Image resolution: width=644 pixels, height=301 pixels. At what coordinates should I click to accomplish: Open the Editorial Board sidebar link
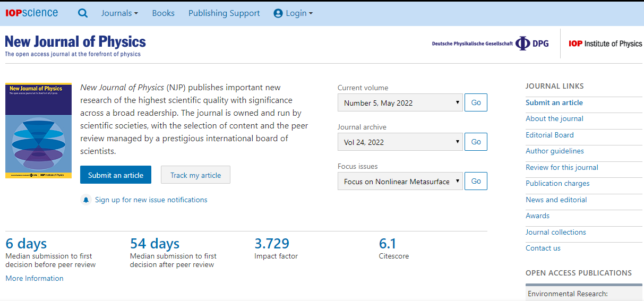pos(549,135)
